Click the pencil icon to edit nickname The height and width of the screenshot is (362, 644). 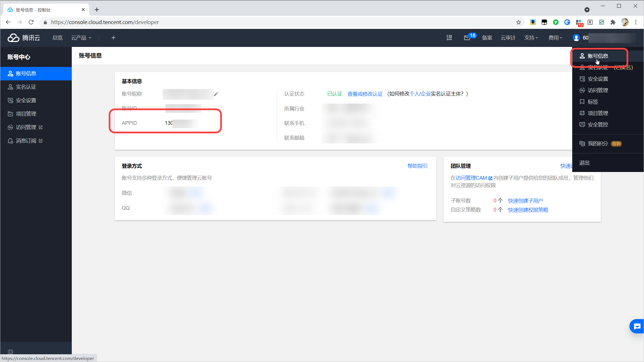[x=216, y=94]
